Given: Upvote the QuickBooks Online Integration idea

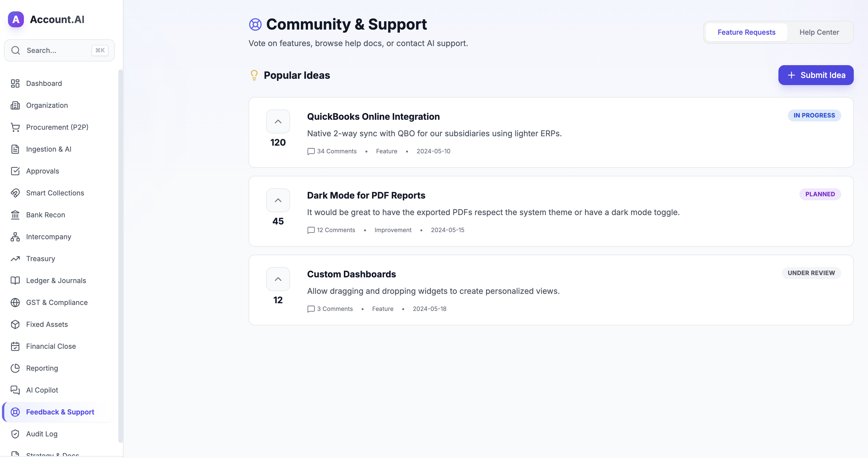Looking at the screenshot, I should 278,121.
